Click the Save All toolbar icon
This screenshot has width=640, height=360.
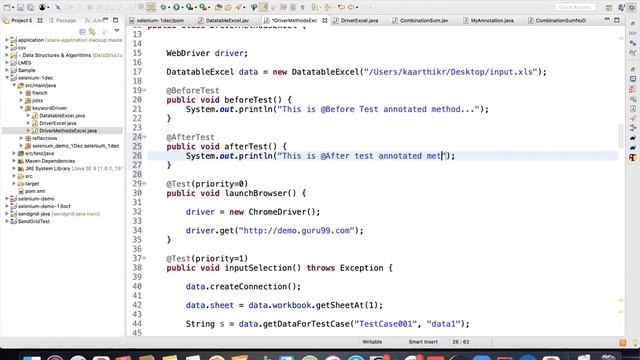pyautogui.click(x=31, y=7)
